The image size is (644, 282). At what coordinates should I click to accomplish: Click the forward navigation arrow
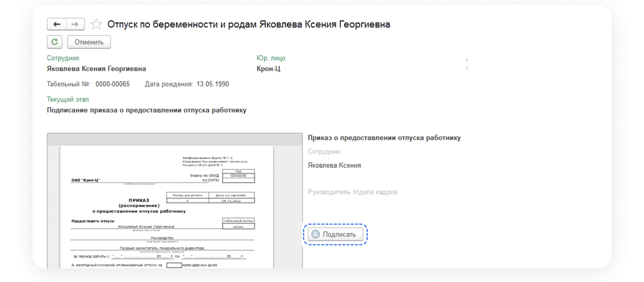[75, 24]
